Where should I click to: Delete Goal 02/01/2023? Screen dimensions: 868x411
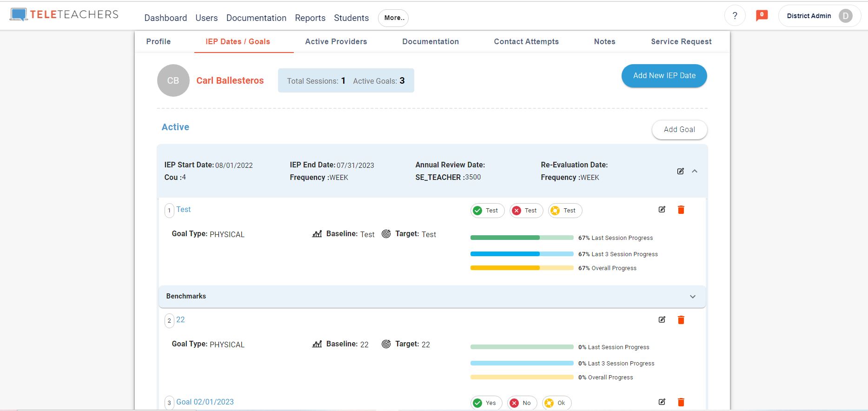pyautogui.click(x=681, y=402)
